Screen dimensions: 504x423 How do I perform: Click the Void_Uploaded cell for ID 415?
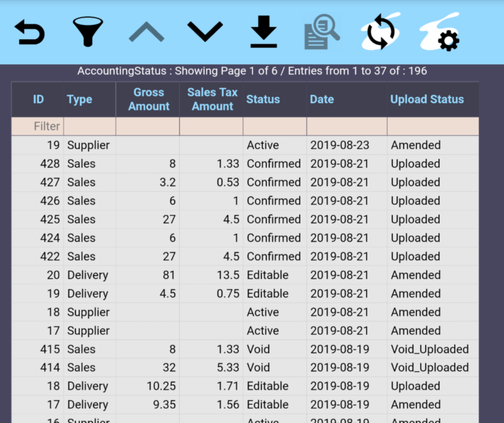point(430,350)
